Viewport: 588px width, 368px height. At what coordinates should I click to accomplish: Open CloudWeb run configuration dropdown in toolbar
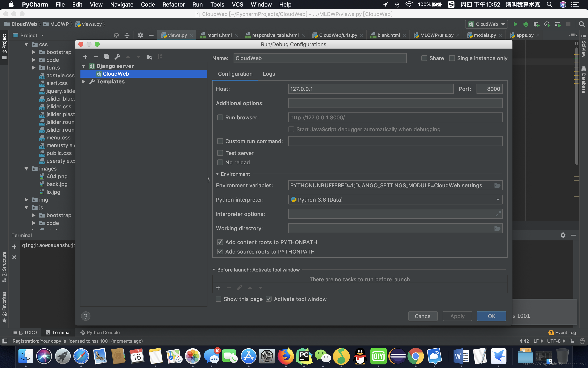tap(487, 24)
